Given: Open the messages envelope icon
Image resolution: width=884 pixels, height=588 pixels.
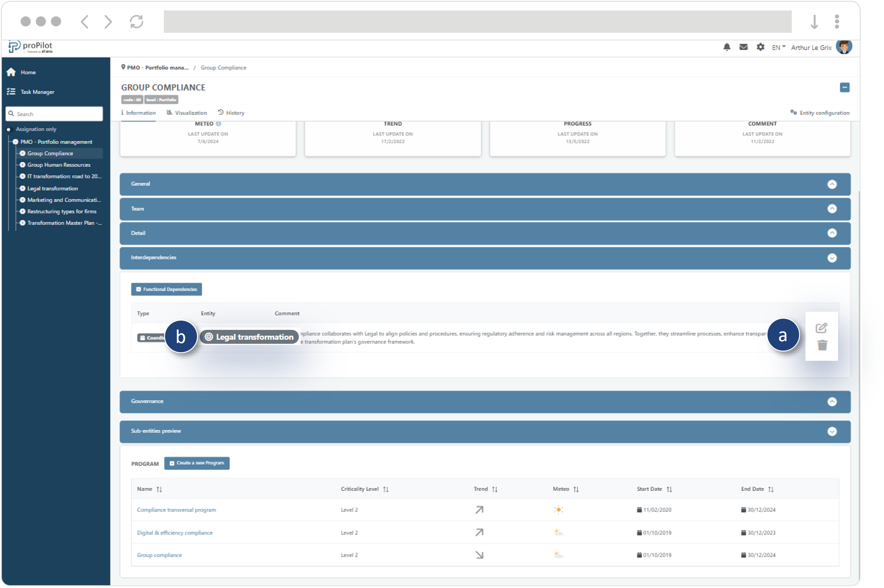Looking at the screenshot, I should pyautogui.click(x=743, y=47).
